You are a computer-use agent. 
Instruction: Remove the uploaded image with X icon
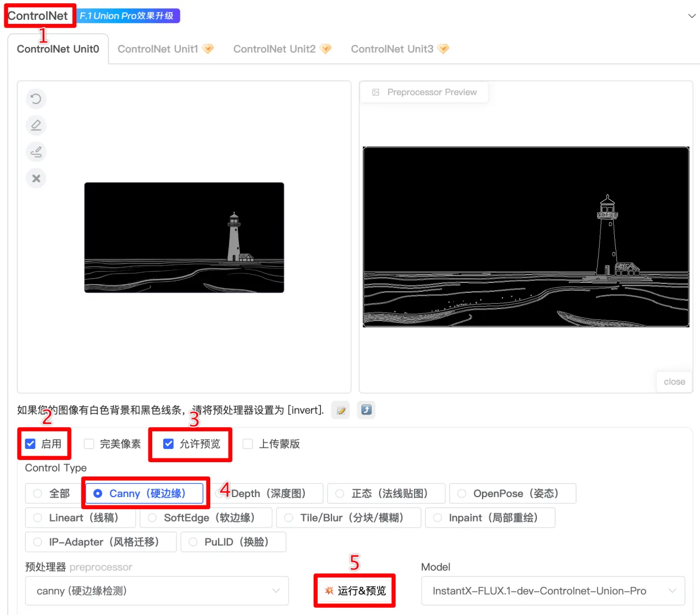[36, 178]
